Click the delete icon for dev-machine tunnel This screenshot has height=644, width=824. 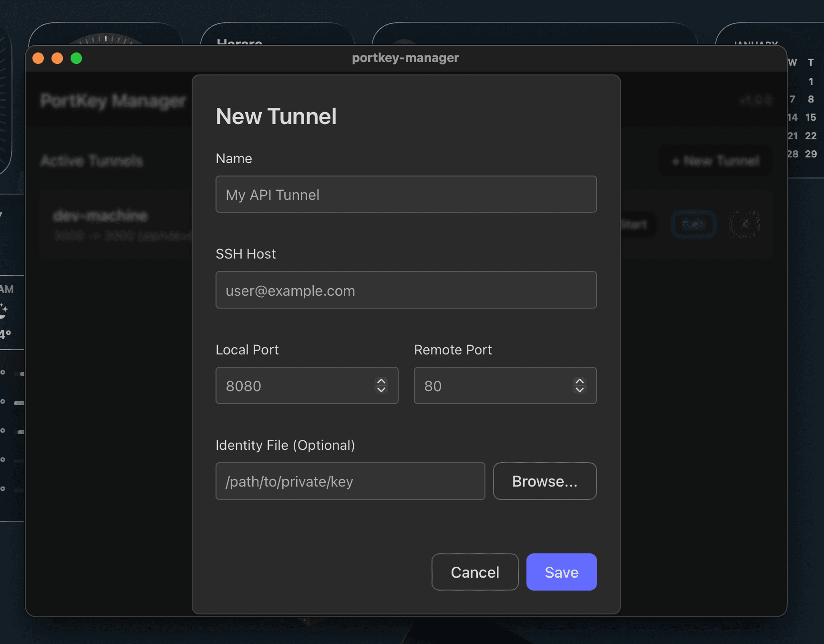click(744, 224)
